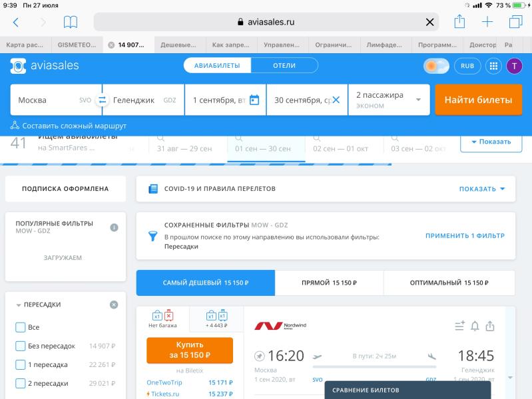This screenshot has width=532, height=399.
Task: Share the Nordwind ticket
Action: (x=490, y=326)
